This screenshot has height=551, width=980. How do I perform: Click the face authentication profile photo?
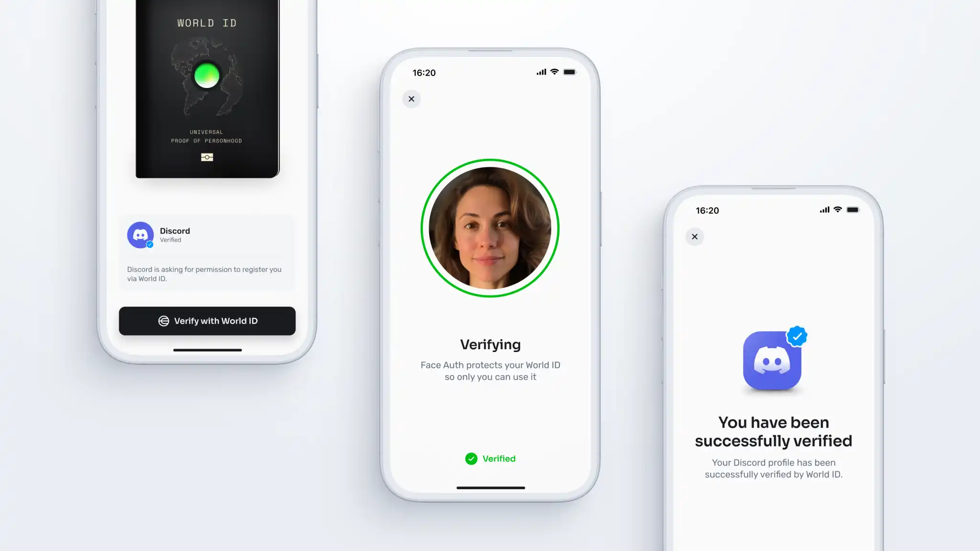[x=490, y=227]
